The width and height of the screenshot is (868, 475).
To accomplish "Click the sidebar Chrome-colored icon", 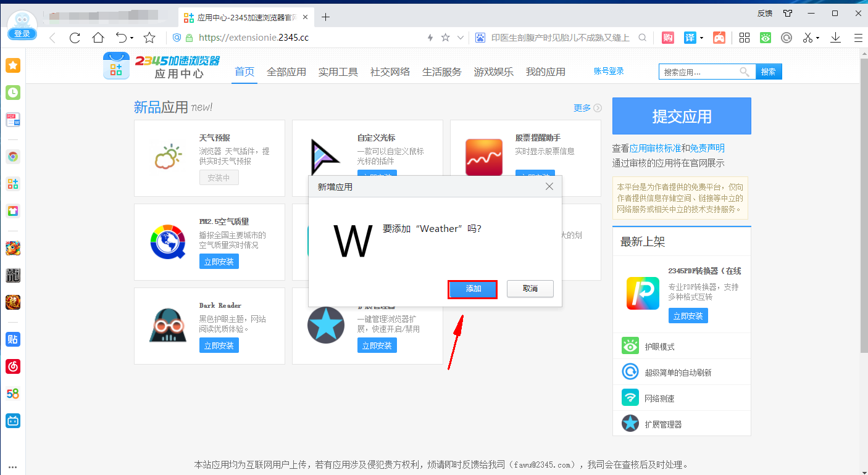I will [x=13, y=156].
